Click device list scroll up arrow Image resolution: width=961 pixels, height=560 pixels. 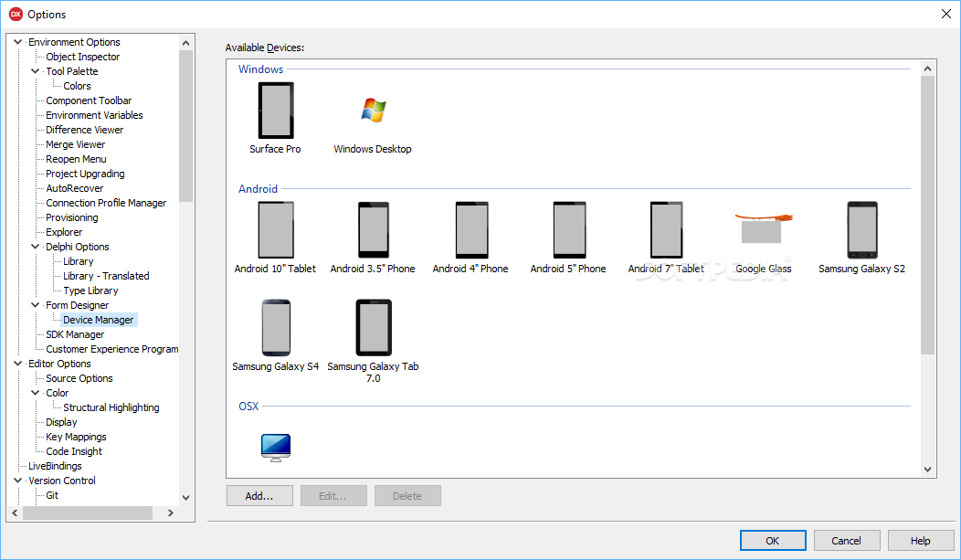[927, 69]
